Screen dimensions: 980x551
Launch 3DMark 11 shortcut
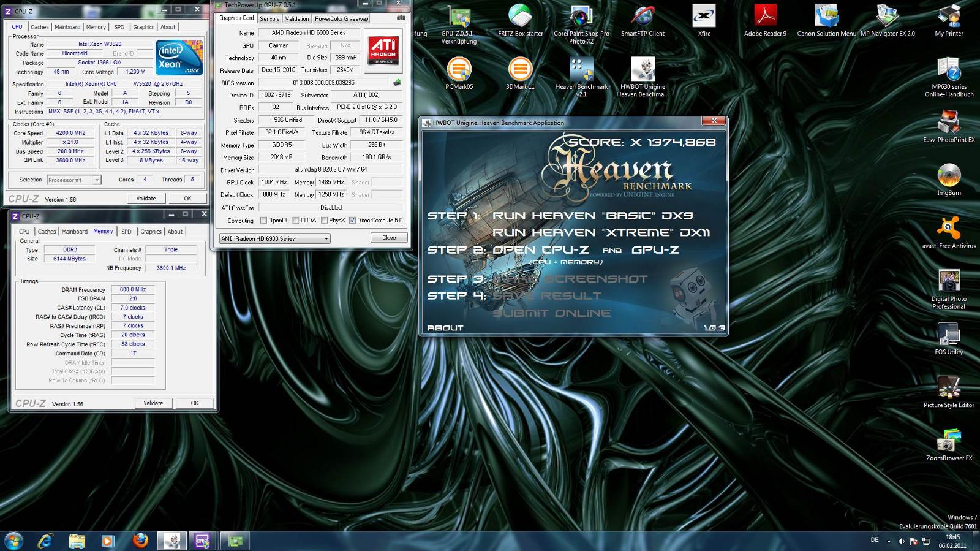(x=520, y=74)
